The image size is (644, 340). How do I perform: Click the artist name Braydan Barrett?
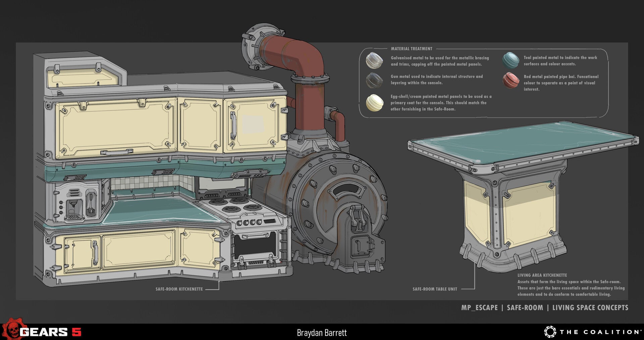pos(322,333)
